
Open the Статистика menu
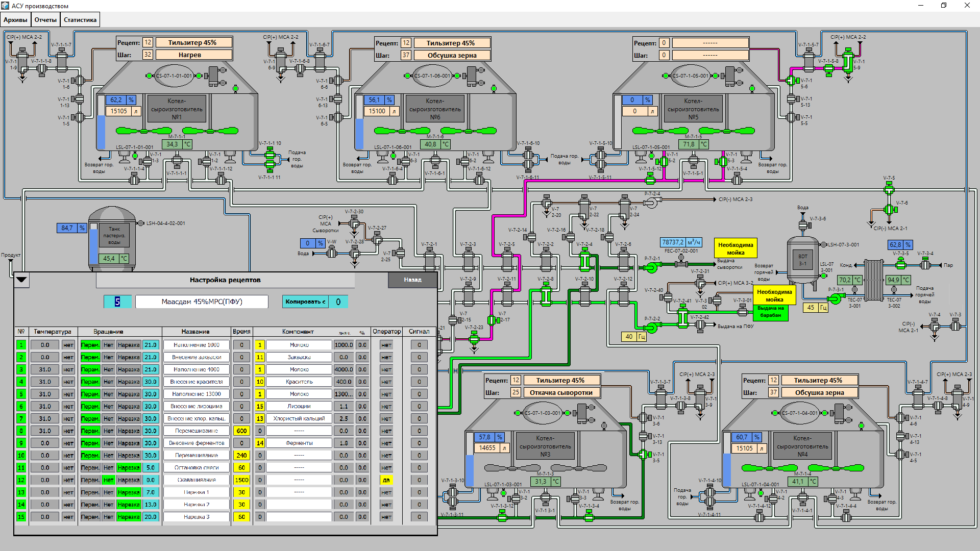[80, 20]
